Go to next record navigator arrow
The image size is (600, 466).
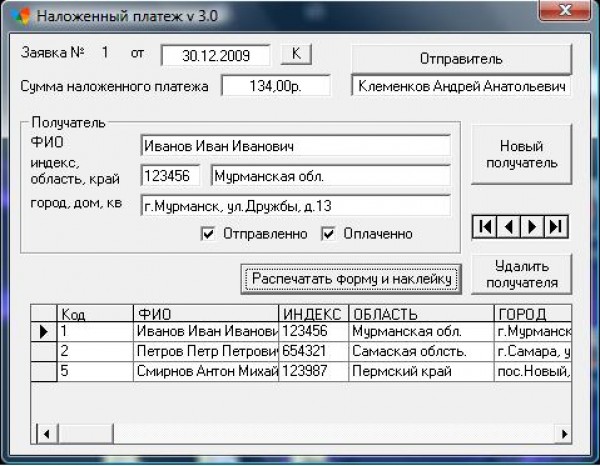tap(533, 227)
